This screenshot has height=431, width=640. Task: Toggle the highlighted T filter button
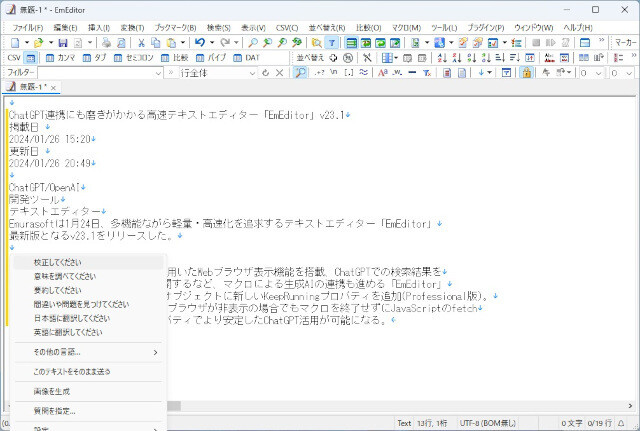[331, 42]
